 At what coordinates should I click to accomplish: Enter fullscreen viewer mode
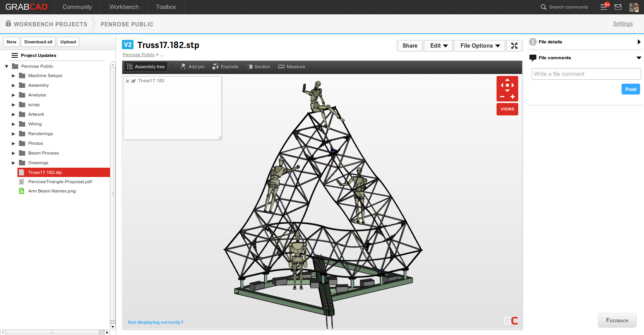(x=514, y=46)
